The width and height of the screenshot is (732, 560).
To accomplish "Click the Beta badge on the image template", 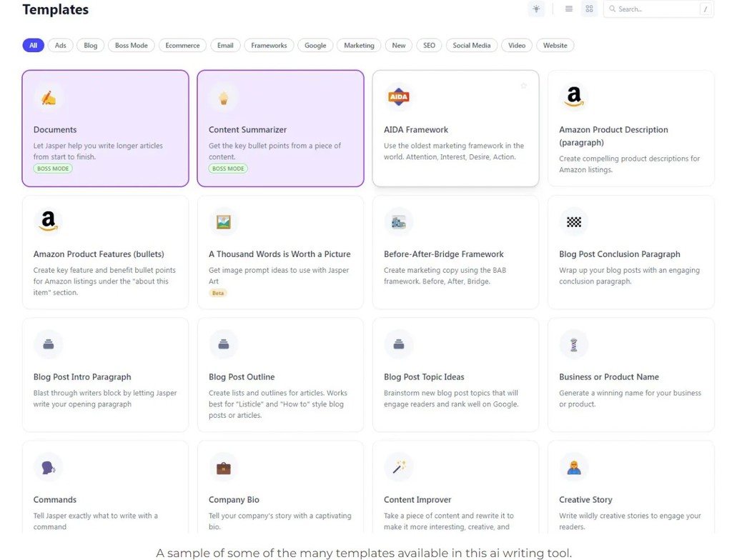I will coord(217,292).
